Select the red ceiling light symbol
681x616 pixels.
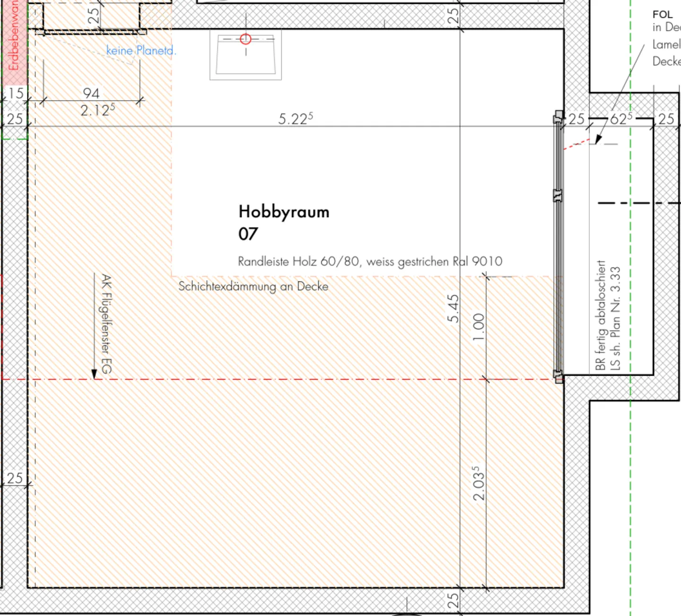(x=245, y=38)
